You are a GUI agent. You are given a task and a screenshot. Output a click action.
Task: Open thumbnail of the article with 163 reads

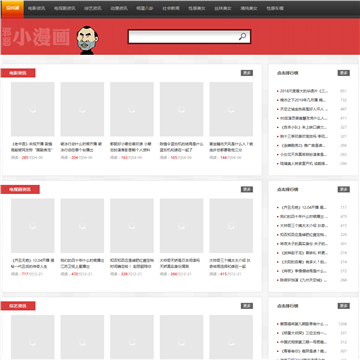(132, 109)
